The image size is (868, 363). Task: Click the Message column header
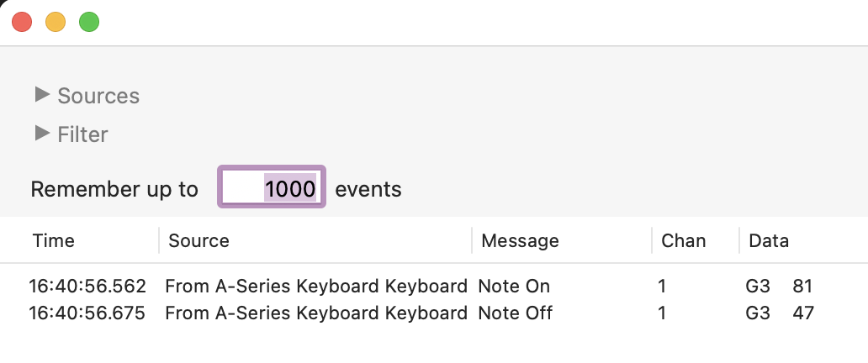tap(520, 241)
